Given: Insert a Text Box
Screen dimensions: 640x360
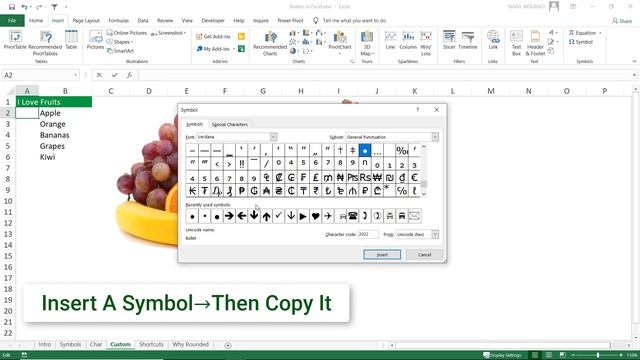Looking at the screenshot, I should [x=516, y=43].
